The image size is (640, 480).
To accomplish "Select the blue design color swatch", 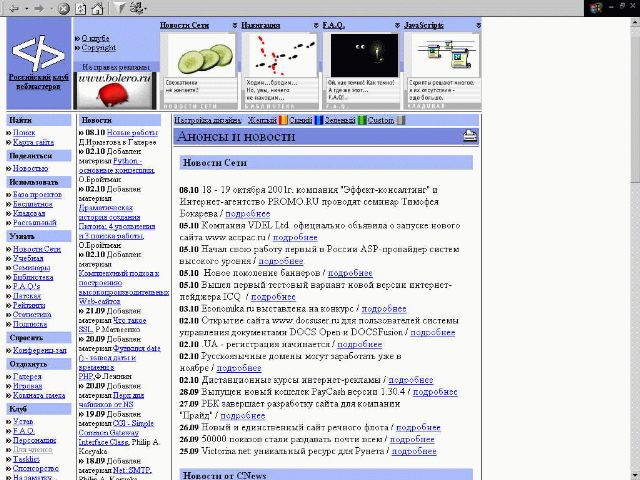I will [x=319, y=120].
